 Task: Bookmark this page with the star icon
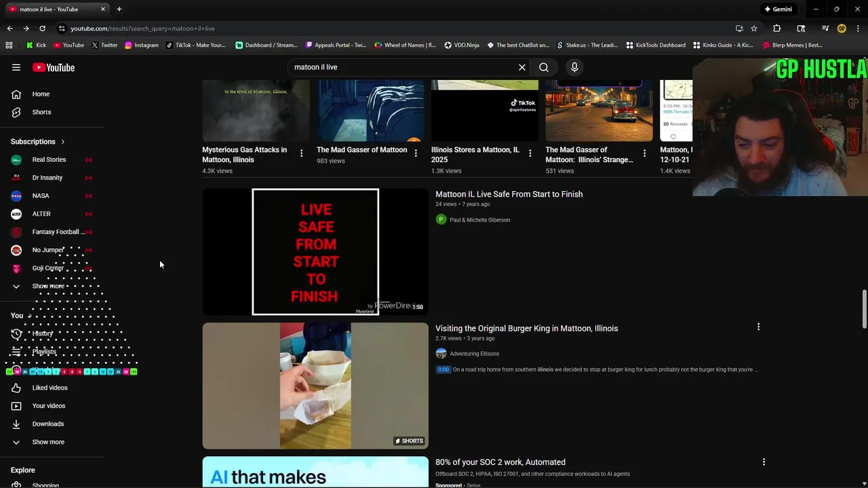point(753,28)
